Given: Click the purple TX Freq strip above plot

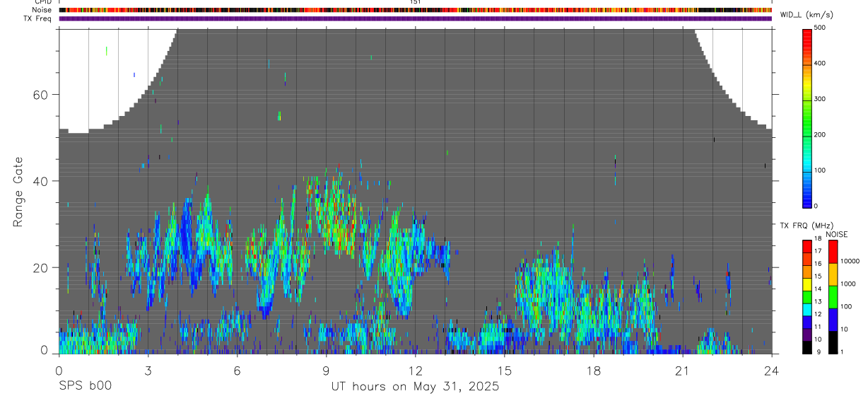Looking at the screenshot, I should (416, 18).
